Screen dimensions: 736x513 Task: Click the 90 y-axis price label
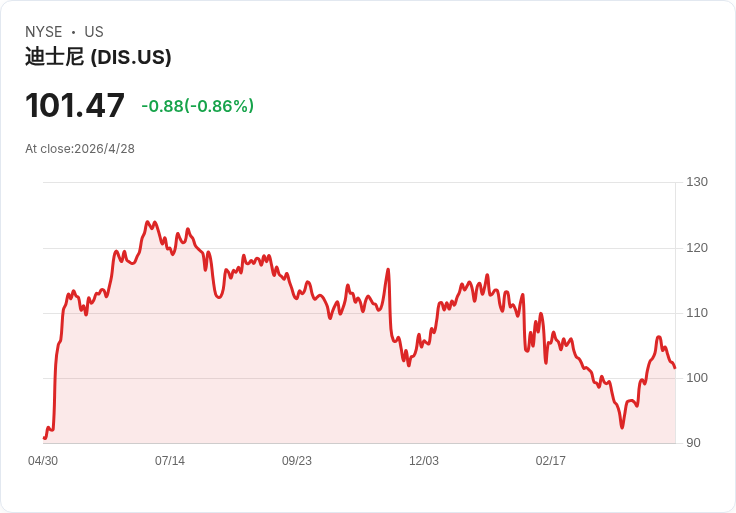click(x=693, y=443)
